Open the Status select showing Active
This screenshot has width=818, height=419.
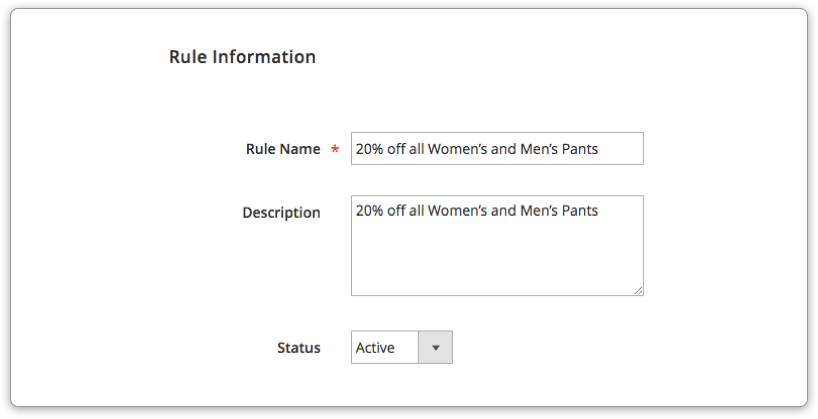click(402, 348)
